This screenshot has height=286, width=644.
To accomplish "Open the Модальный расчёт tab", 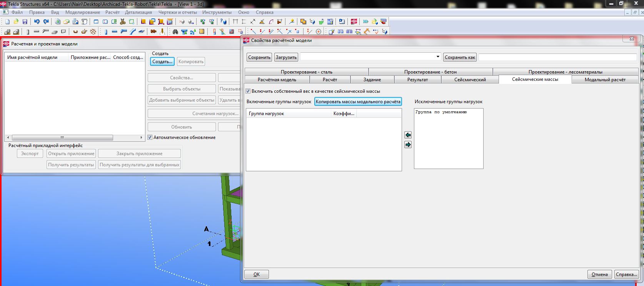I will (x=605, y=80).
